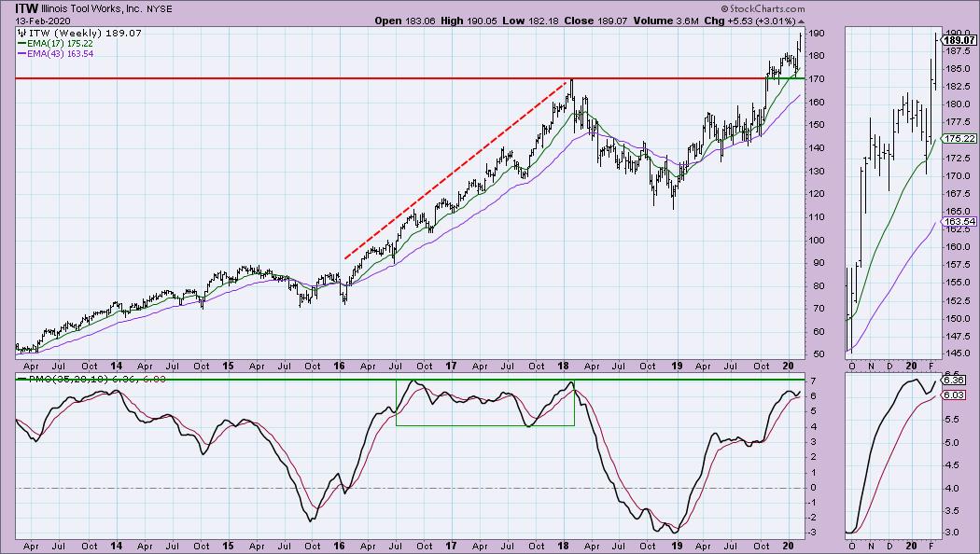
Task: Click the High 190.05 value in header
Action: point(469,21)
